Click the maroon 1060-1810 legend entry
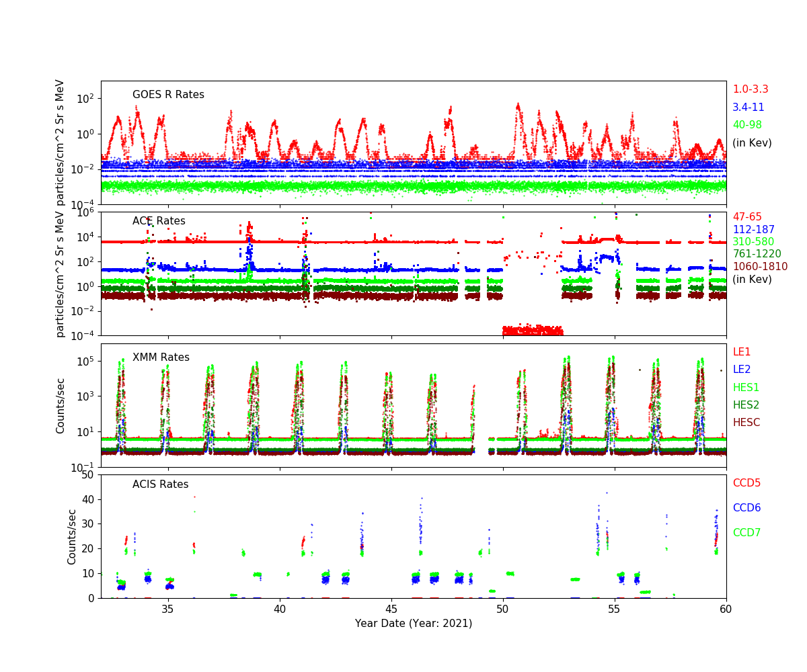The height and width of the screenshot is (672, 807). [x=760, y=267]
